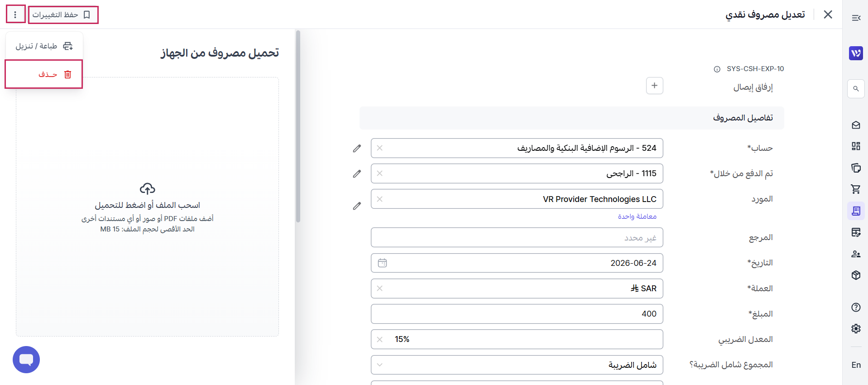The height and width of the screenshot is (385, 868).
Task: Open the chat support bubble
Action: [26, 360]
